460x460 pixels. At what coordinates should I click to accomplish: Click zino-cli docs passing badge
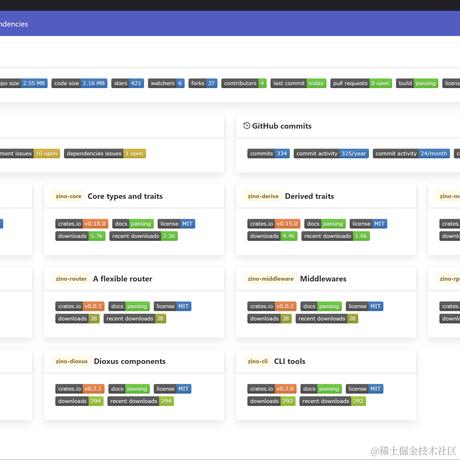pos(321,389)
